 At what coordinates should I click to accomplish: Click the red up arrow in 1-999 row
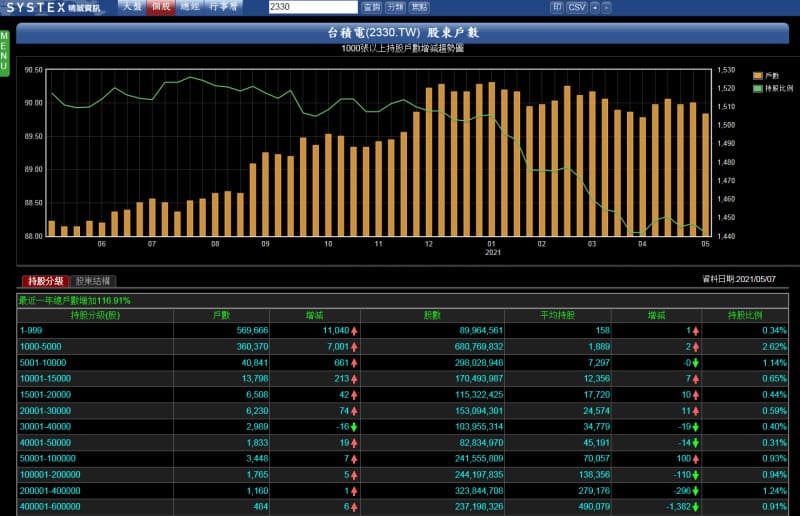[x=354, y=330]
